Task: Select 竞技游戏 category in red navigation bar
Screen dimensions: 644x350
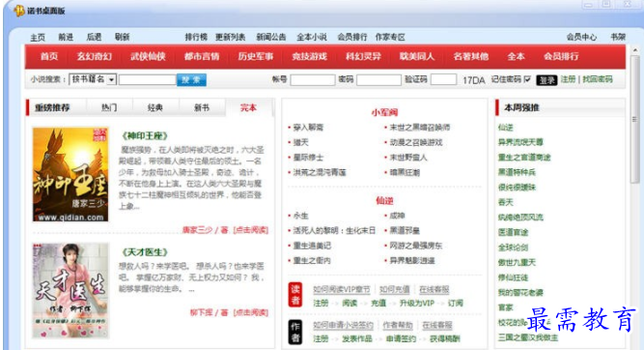Action: 309,56
